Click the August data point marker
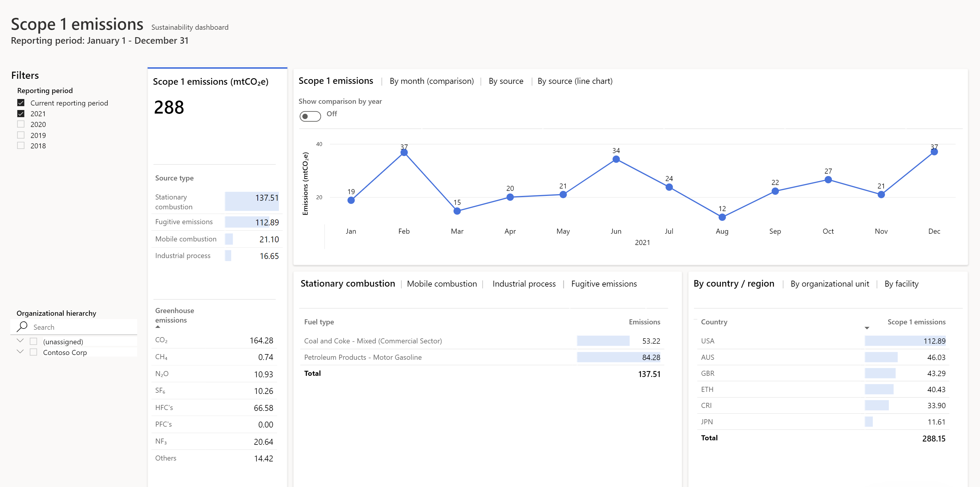This screenshot has height=487, width=980. [x=722, y=217]
